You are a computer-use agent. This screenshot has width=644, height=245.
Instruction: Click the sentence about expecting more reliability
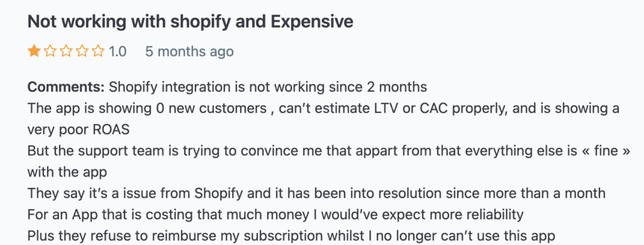pyautogui.click(x=275, y=215)
